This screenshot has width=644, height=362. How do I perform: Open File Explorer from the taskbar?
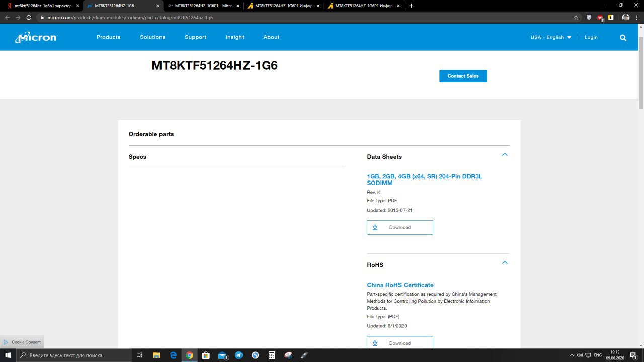pyautogui.click(x=156, y=355)
